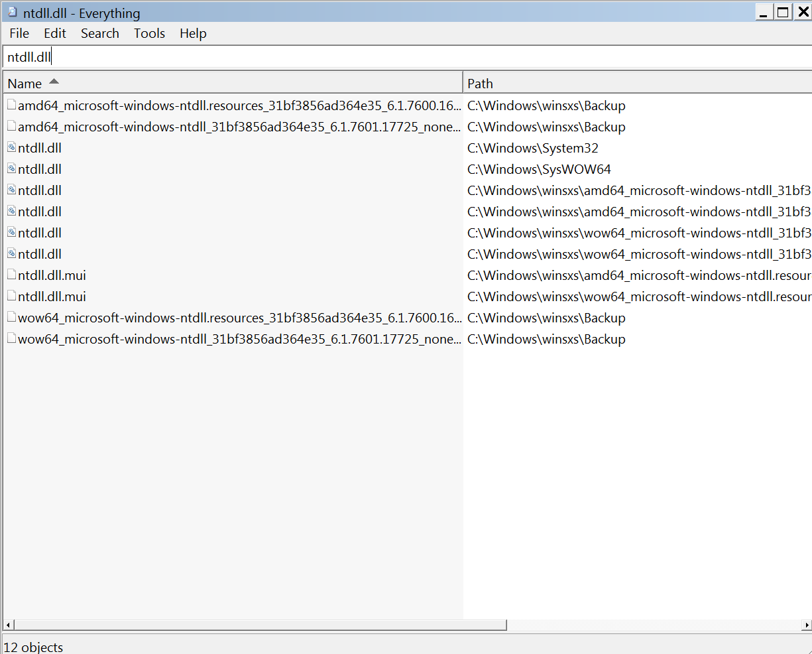Click path cell of amd64 ntdll.dll.mui row

(x=639, y=275)
